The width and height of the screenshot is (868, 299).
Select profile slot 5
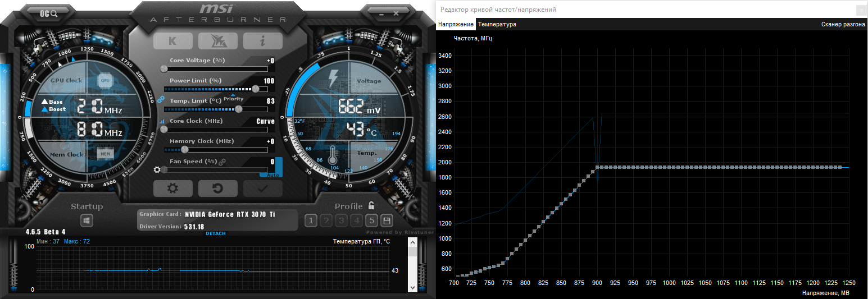[x=371, y=220]
